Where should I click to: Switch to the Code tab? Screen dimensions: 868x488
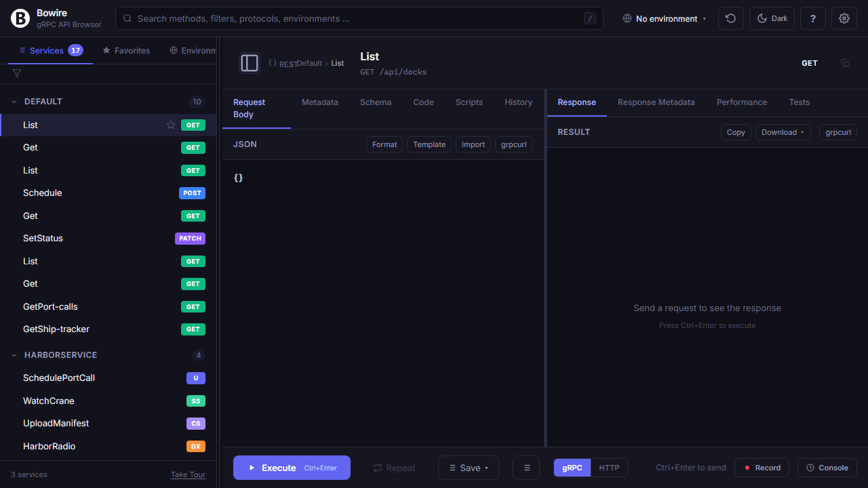click(423, 102)
